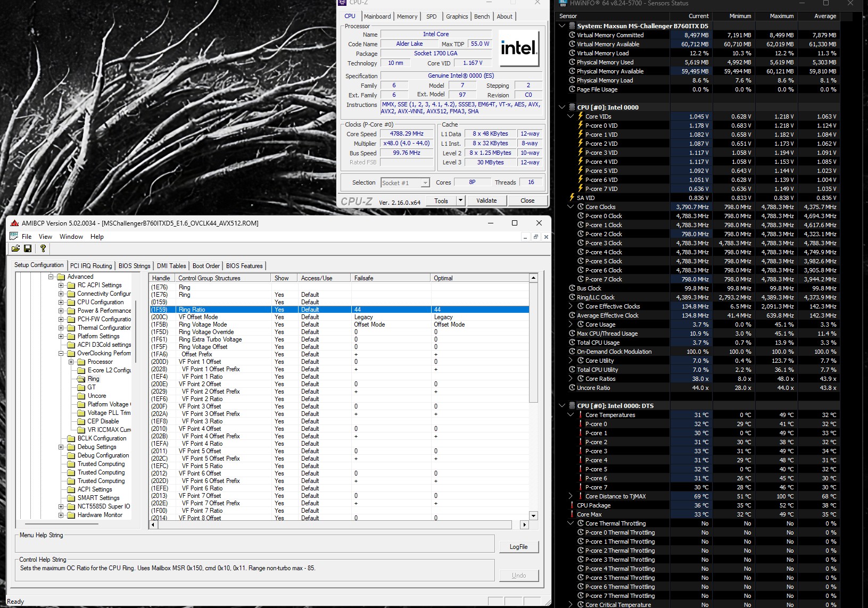
Task: Click the ROM document icon beside File
Action: coord(14,236)
